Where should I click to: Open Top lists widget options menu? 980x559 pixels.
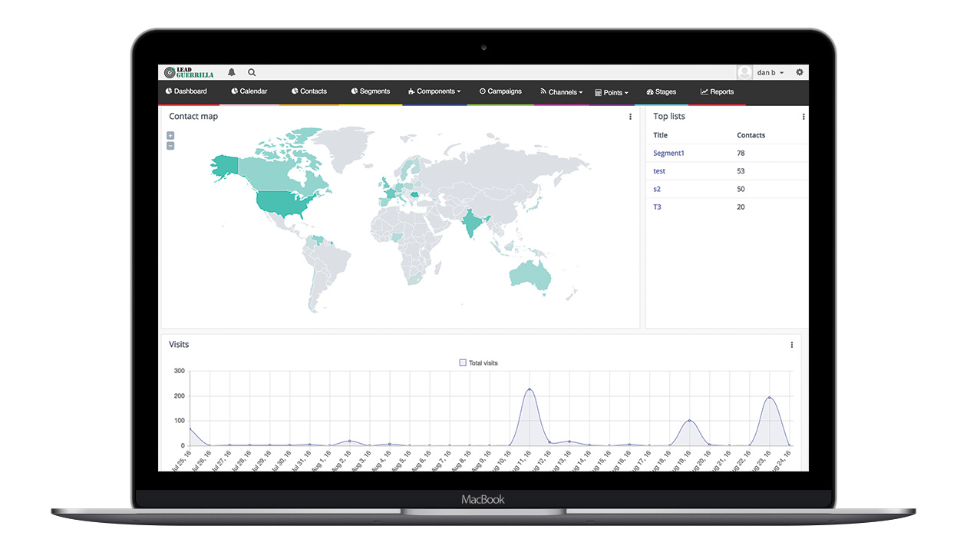point(803,117)
